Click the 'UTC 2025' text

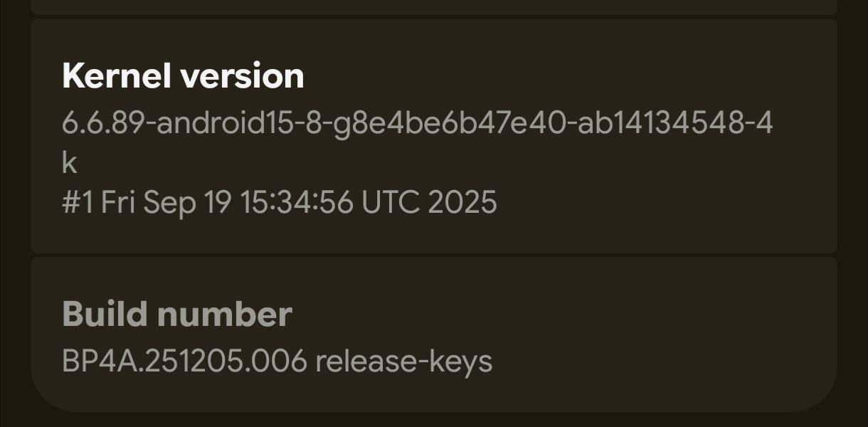click(429, 202)
